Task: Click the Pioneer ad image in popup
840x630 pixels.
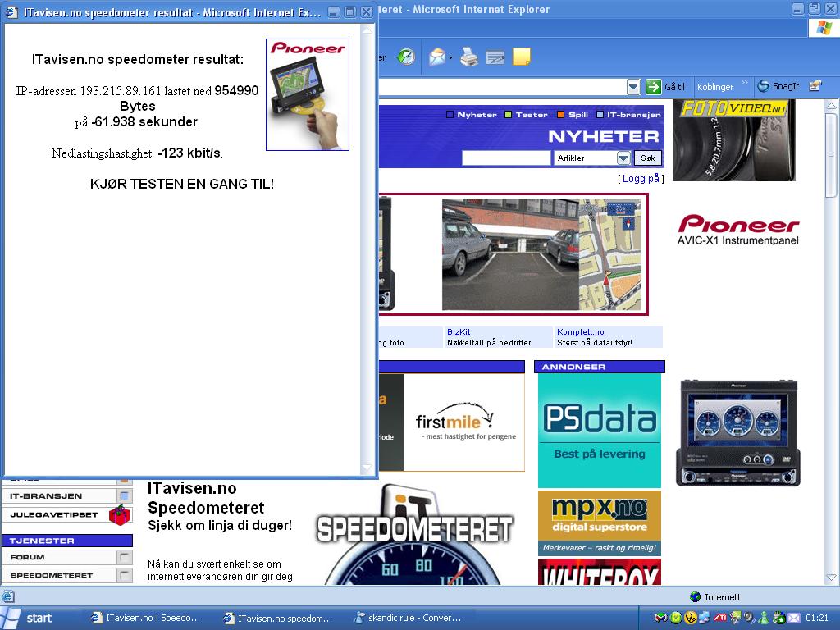Action: [308, 94]
